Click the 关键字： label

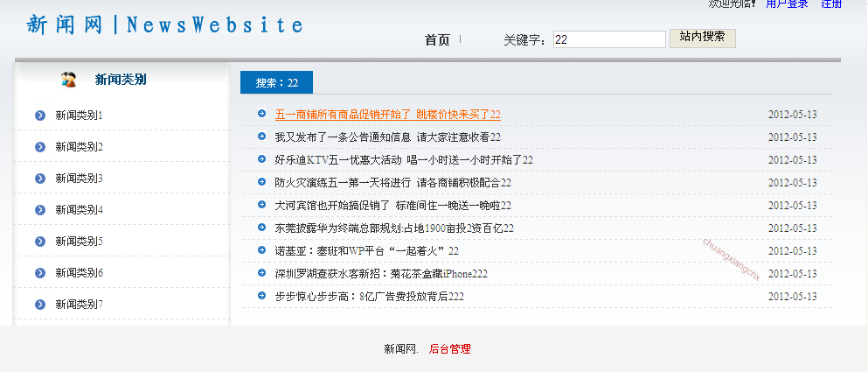[x=526, y=40]
